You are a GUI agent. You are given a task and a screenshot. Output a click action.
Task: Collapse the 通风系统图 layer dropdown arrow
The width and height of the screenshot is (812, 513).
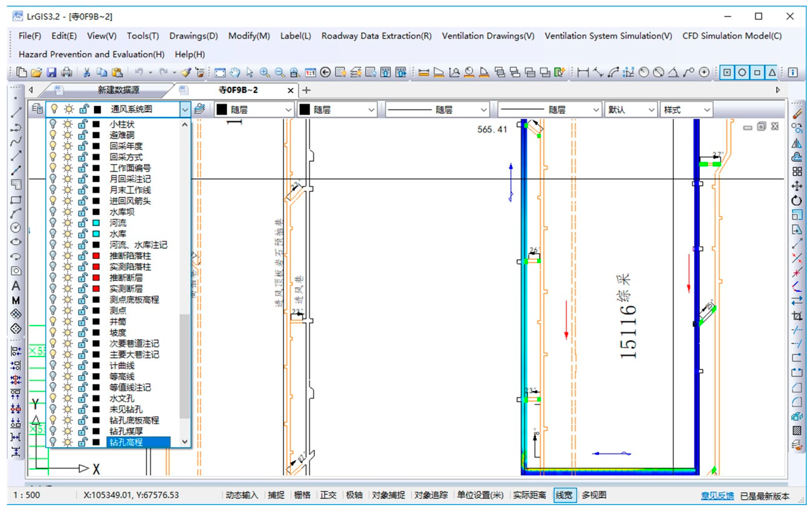click(x=185, y=110)
